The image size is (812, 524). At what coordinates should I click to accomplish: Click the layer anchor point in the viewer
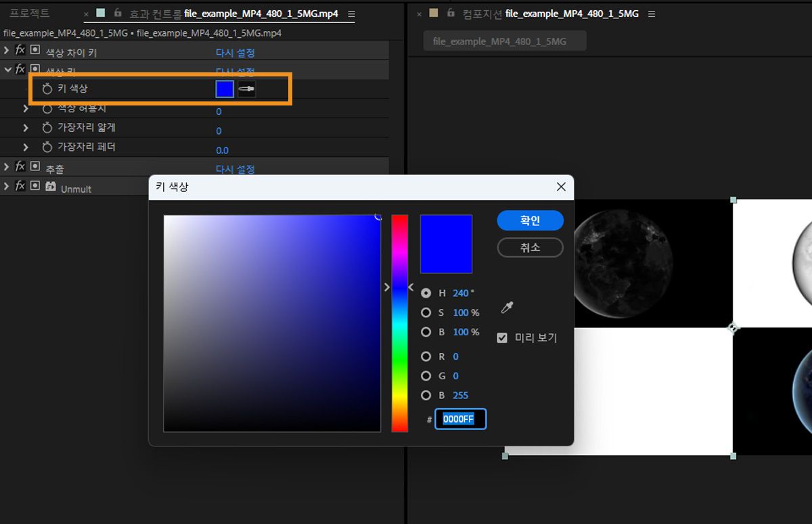point(733,328)
